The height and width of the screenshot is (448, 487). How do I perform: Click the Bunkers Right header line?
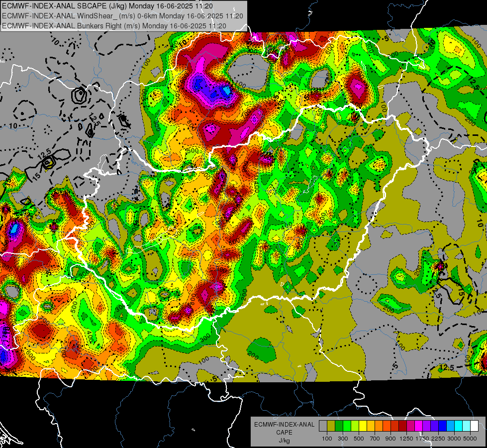(114, 26)
